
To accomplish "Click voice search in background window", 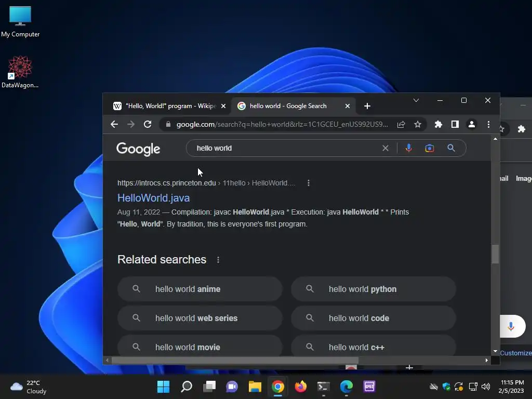I will [511, 326].
